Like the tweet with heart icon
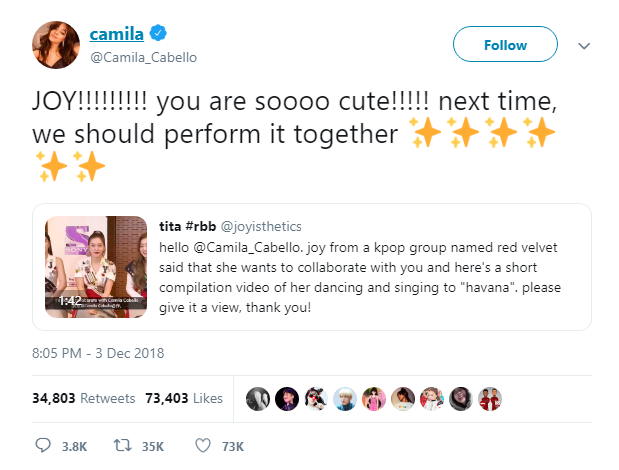The height and width of the screenshot is (470, 619). click(202, 445)
